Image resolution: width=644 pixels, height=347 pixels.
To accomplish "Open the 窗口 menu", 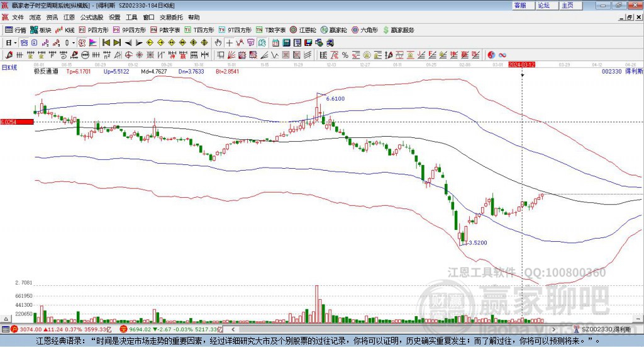I will 148,17.
